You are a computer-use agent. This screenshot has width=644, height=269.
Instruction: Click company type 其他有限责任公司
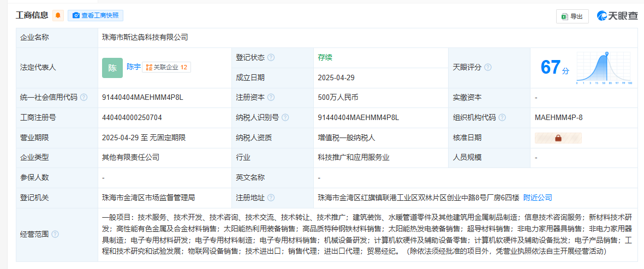(130, 157)
